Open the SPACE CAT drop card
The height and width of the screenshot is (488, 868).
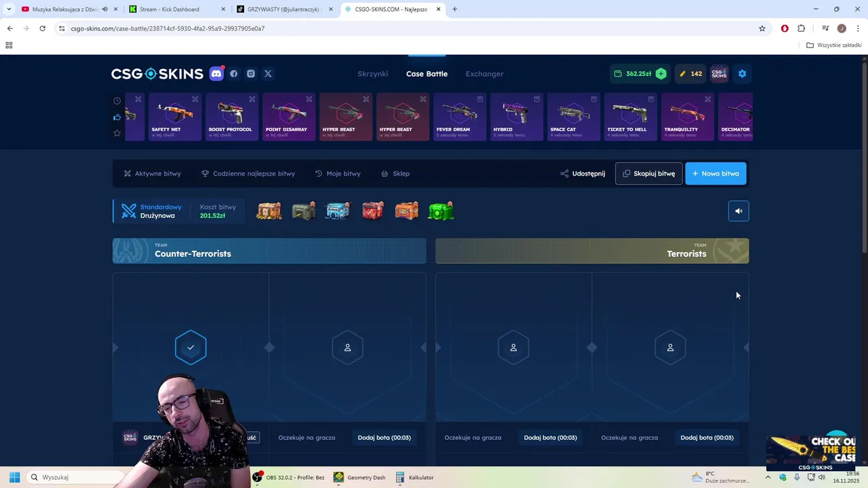572,117
